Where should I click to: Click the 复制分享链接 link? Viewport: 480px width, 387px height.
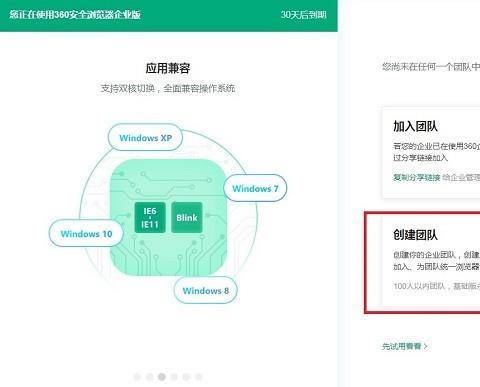tap(417, 178)
